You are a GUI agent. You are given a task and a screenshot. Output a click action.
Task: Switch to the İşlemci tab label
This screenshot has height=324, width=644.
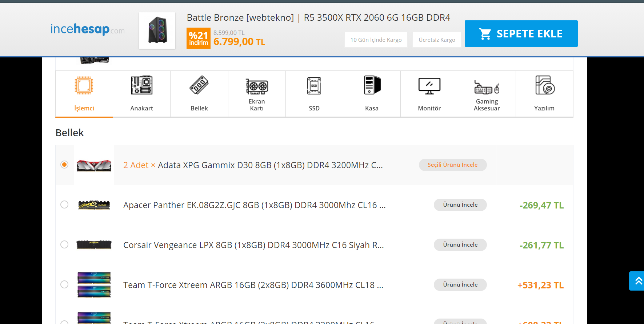(x=84, y=108)
